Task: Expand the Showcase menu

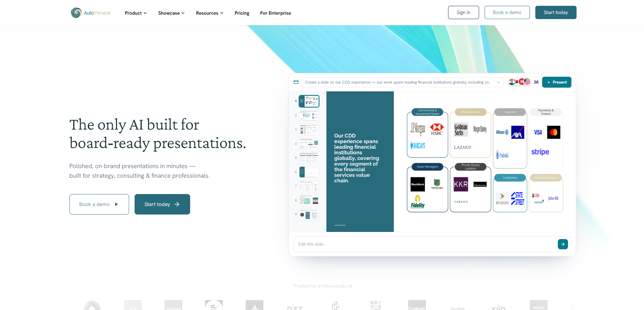Action: tap(171, 13)
